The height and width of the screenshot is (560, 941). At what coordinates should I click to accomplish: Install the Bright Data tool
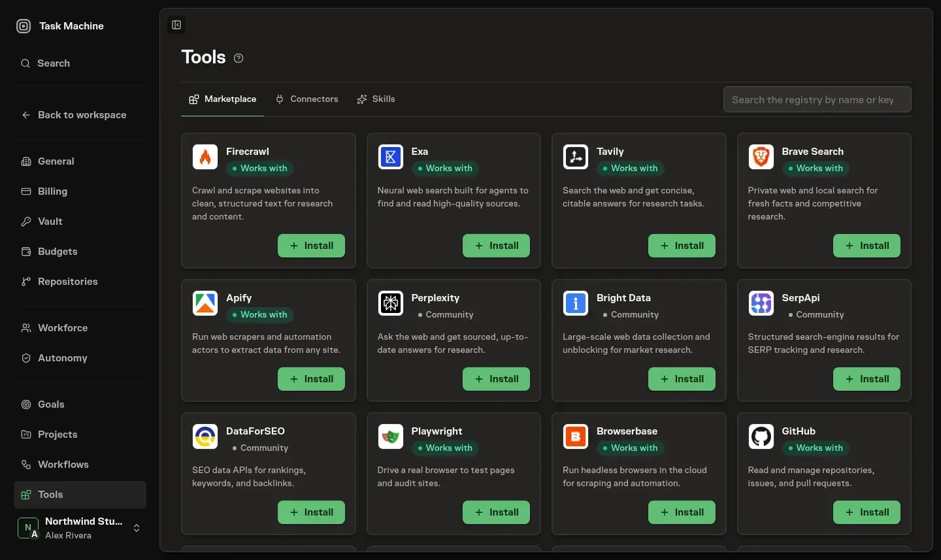click(682, 379)
